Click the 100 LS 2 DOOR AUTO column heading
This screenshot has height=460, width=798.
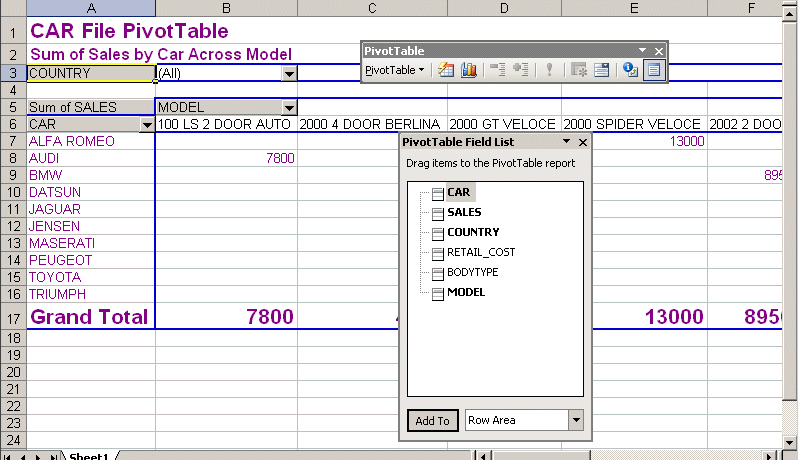pos(224,124)
